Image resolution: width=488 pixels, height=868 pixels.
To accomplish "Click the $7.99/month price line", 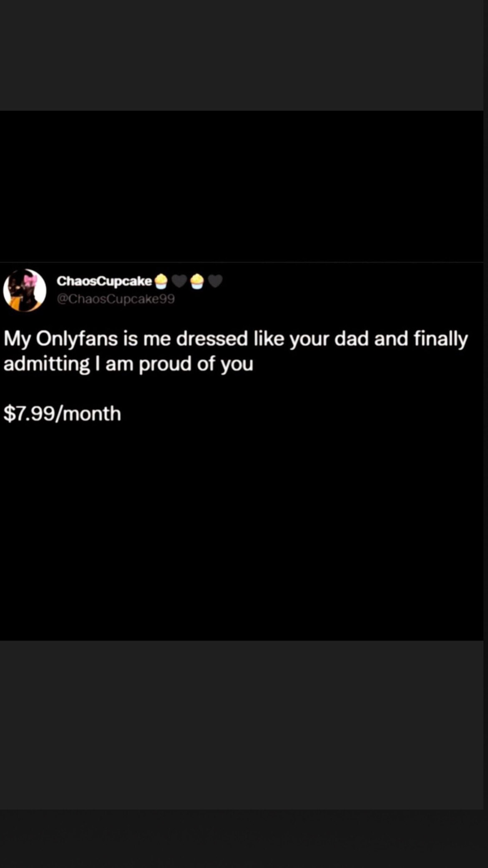I will tap(62, 414).
